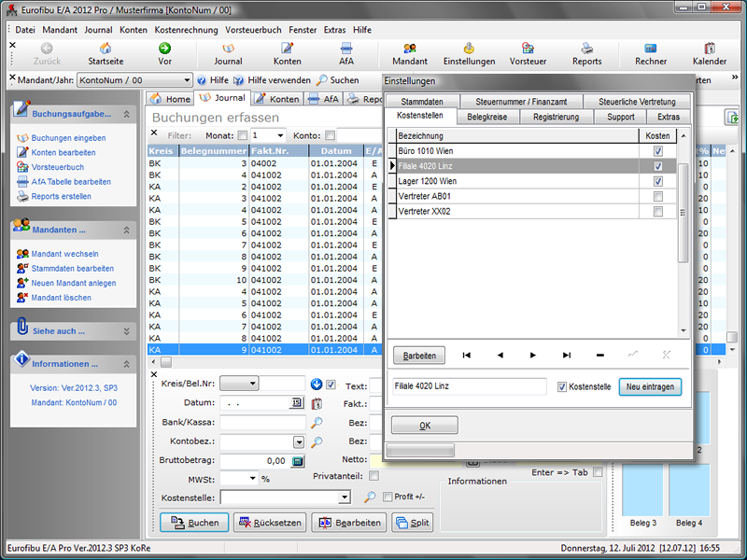
Task: Click the Startseite toolbar icon
Action: (106, 49)
